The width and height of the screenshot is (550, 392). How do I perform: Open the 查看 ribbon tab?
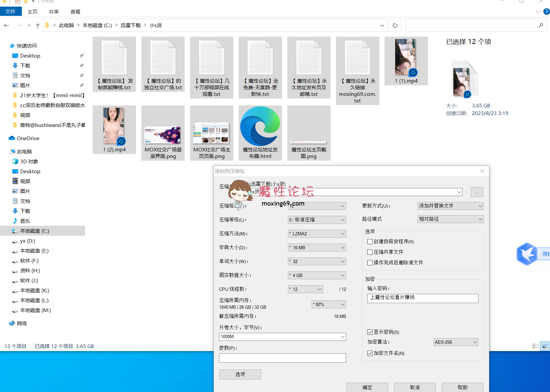tap(75, 12)
